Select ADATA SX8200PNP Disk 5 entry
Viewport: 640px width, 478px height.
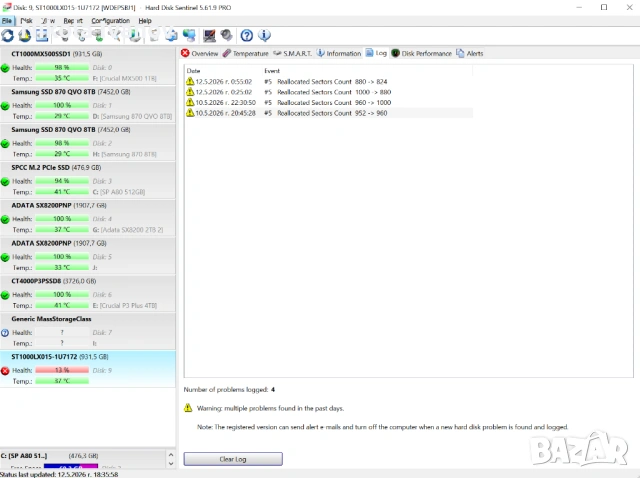[x=88, y=256]
